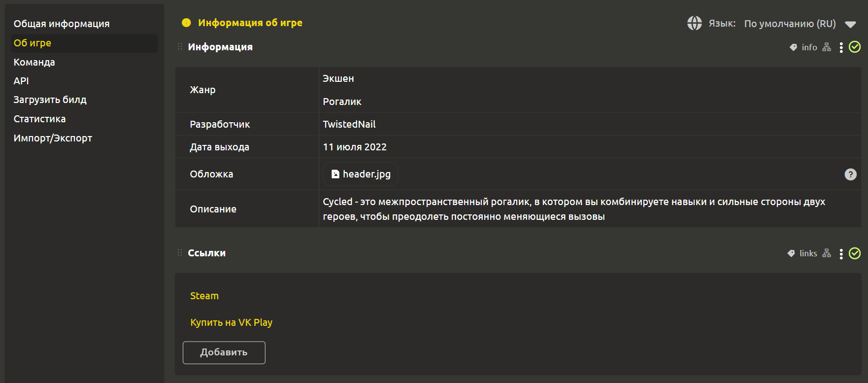Image resolution: width=868 pixels, height=383 pixels.
Task: Click the tag icon next to links
Action: pyautogui.click(x=791, y=253)
